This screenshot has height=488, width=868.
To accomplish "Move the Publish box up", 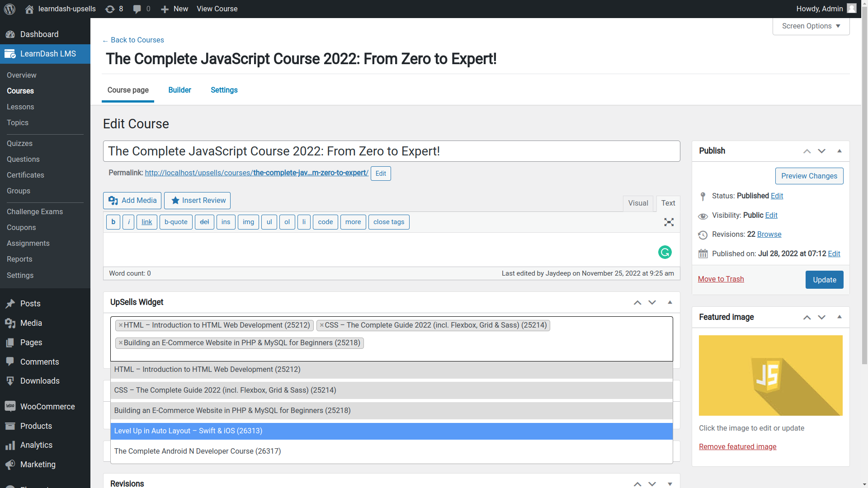I will click(807, 151).
